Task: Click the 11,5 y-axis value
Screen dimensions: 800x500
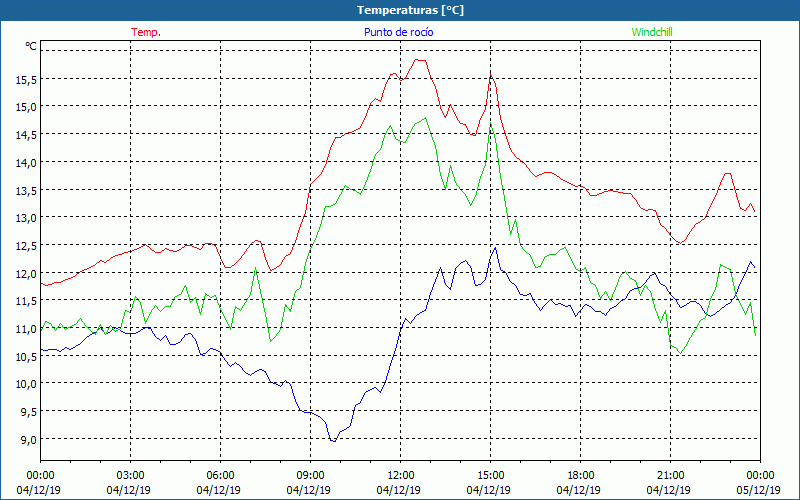Action: 24,301
